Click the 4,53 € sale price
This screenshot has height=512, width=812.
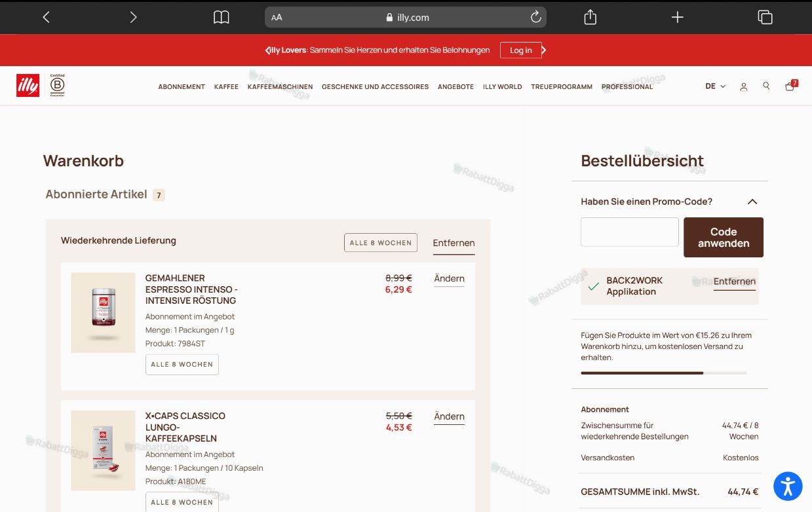point(398,428)
